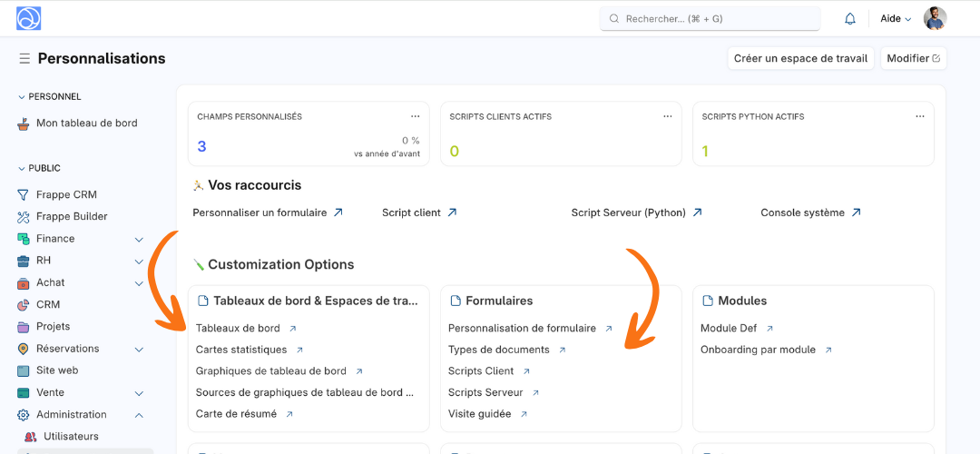
Task: Click the RH briefcase icon
Action: coord(23,261)
